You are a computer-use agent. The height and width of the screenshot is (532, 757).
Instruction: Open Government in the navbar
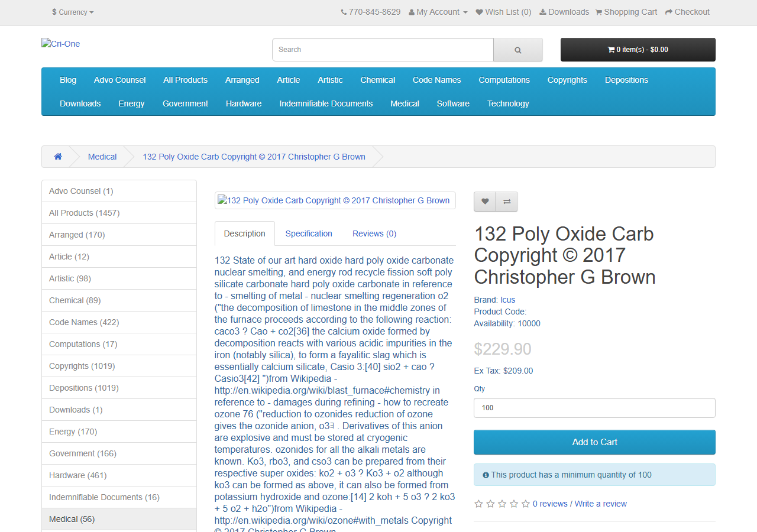(x=186, y=103)
